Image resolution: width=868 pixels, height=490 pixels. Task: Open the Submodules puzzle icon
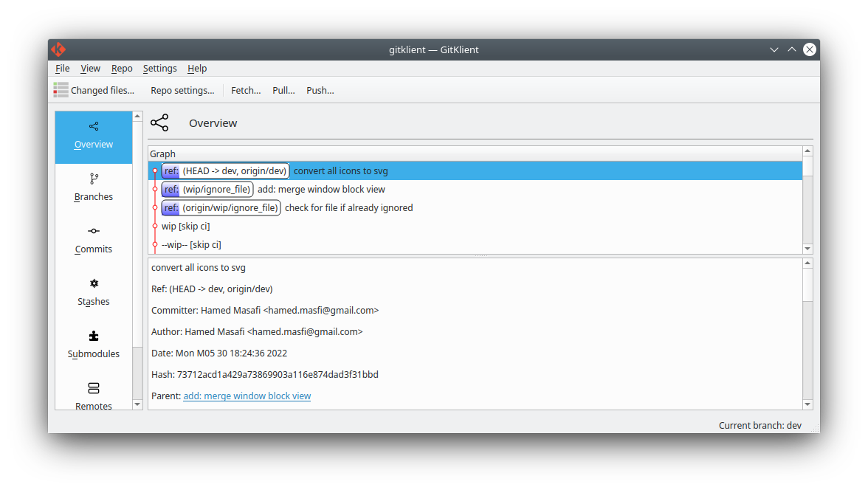pos(94,336)
